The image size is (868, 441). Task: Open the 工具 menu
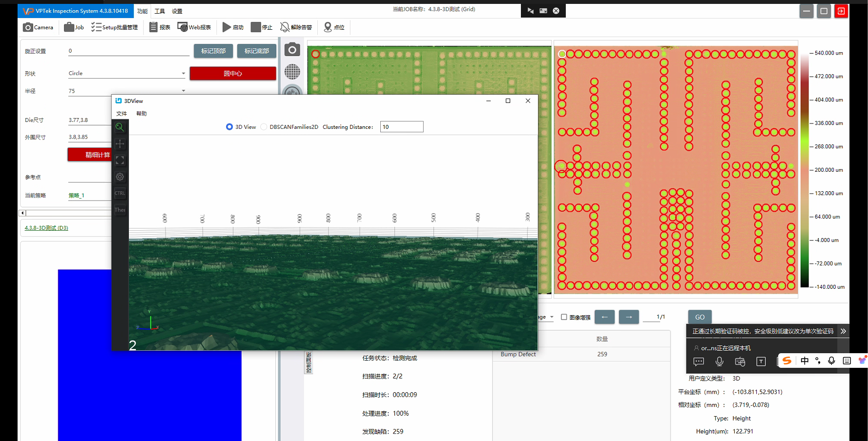(160, 11)
